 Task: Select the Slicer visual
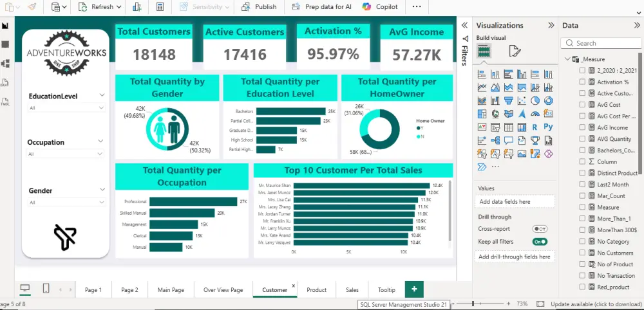[x=495, y=127]
